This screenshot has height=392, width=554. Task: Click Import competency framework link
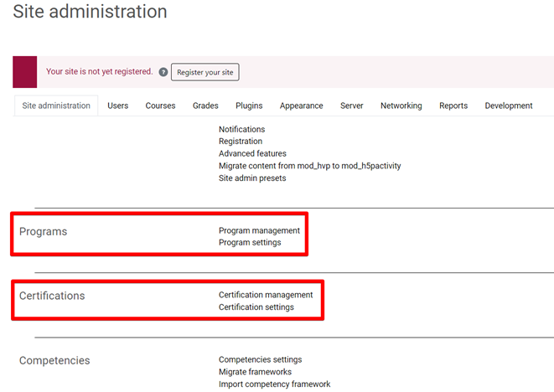pyautogui.click(x=274, y=384)
